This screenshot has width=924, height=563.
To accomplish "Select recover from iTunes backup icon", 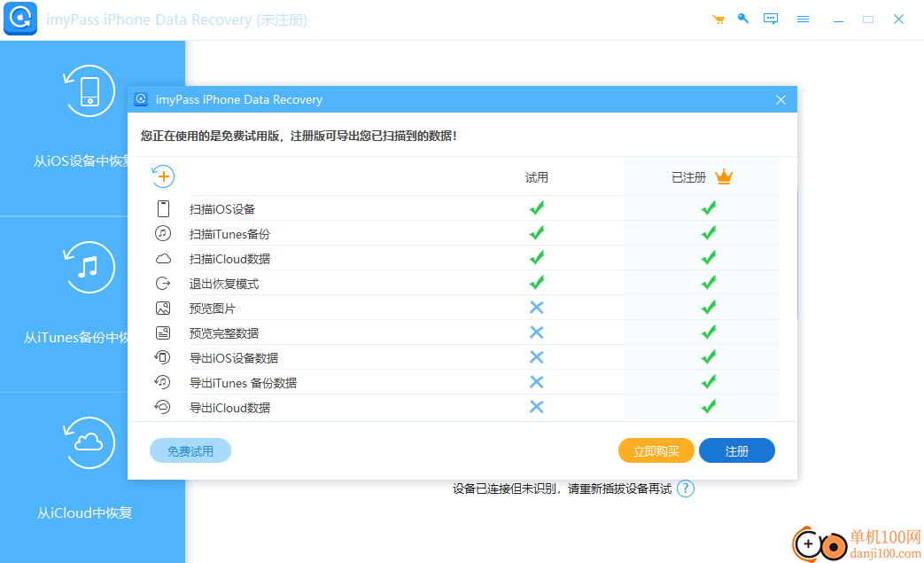I will coord(89,267).
